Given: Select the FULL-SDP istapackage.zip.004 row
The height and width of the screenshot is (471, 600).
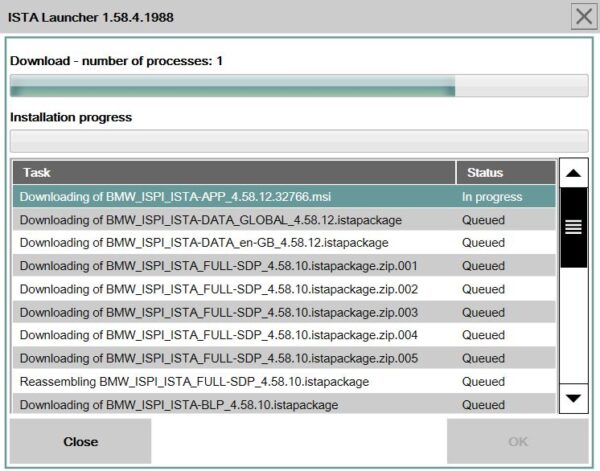Looking at the screenshot, I should pyautogui.click(x=284, y=335).
